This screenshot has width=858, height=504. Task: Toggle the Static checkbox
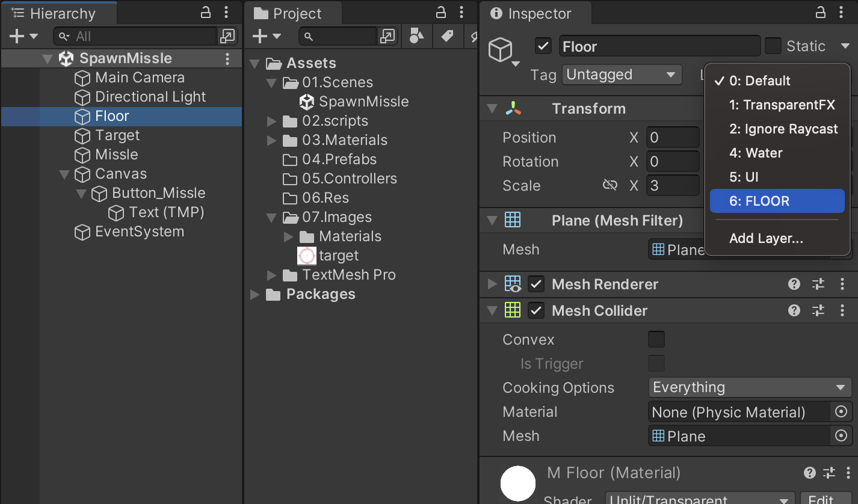[773, 46]
